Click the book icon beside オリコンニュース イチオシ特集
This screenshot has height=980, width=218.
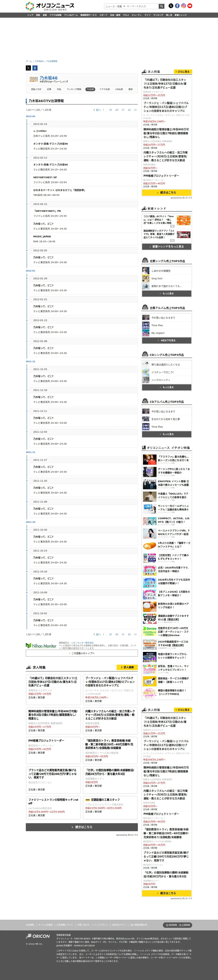click(x=144, y=448)
